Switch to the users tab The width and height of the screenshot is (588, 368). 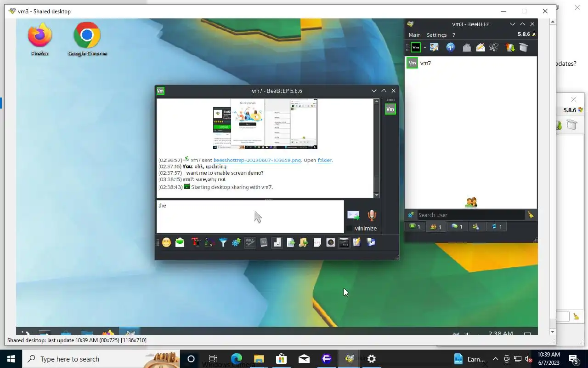(x=435, y=226)
